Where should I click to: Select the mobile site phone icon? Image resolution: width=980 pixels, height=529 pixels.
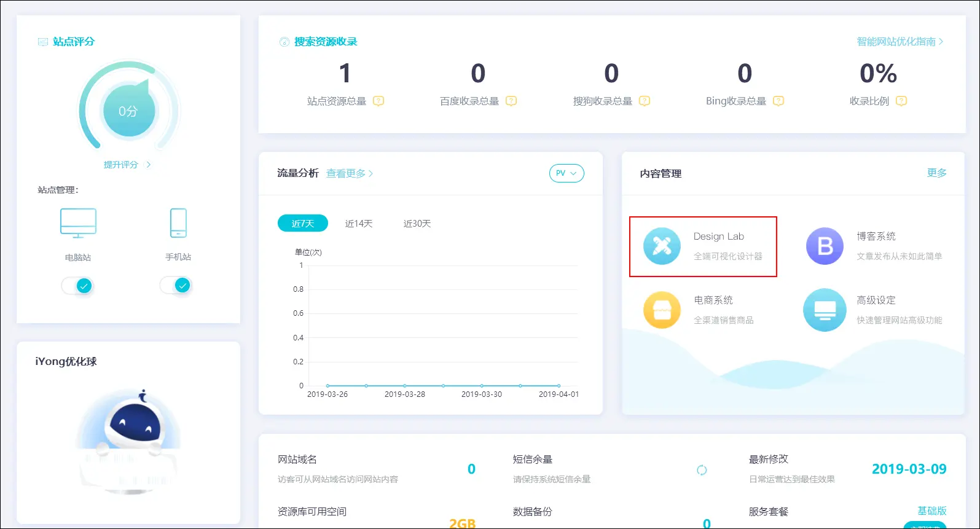point(178,223)
